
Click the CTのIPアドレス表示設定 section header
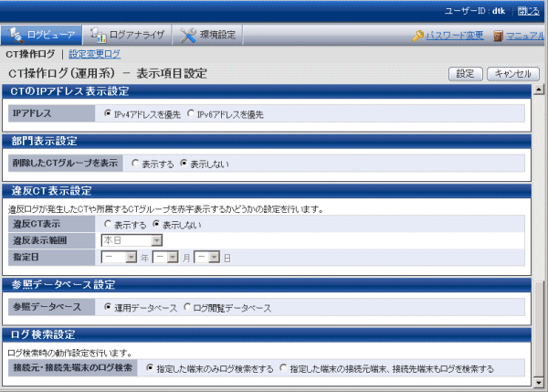(x=267, y=91)
